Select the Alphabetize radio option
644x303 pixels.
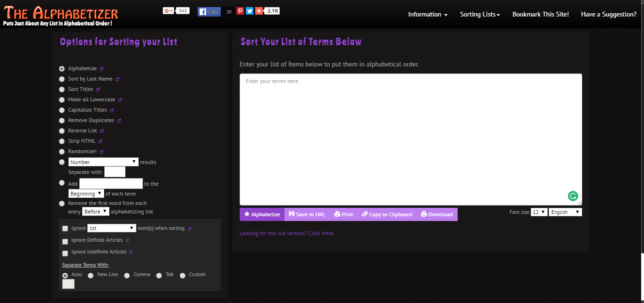62,69
